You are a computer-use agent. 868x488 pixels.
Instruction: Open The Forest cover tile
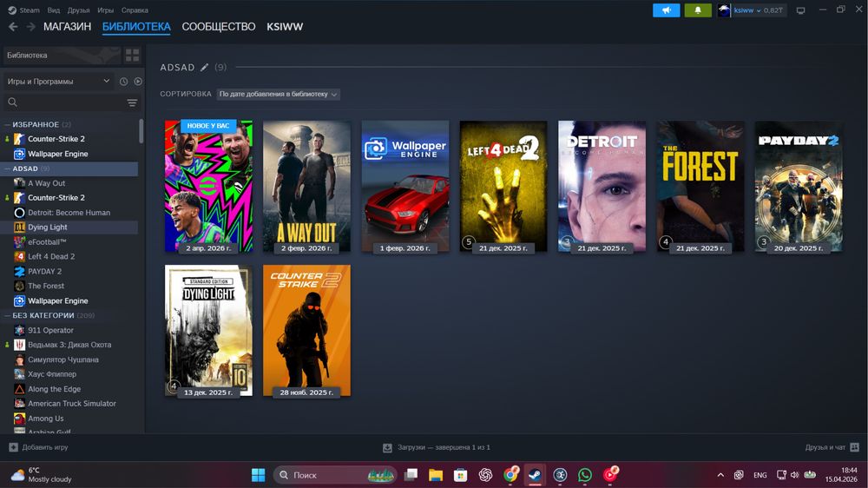point(700,186)
